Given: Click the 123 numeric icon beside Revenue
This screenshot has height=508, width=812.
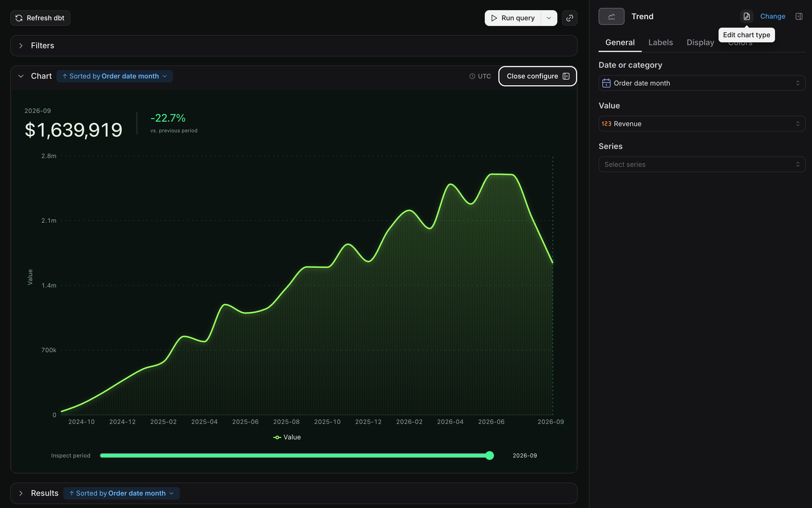Looking at the screenshot, I should tap(606, 124).
